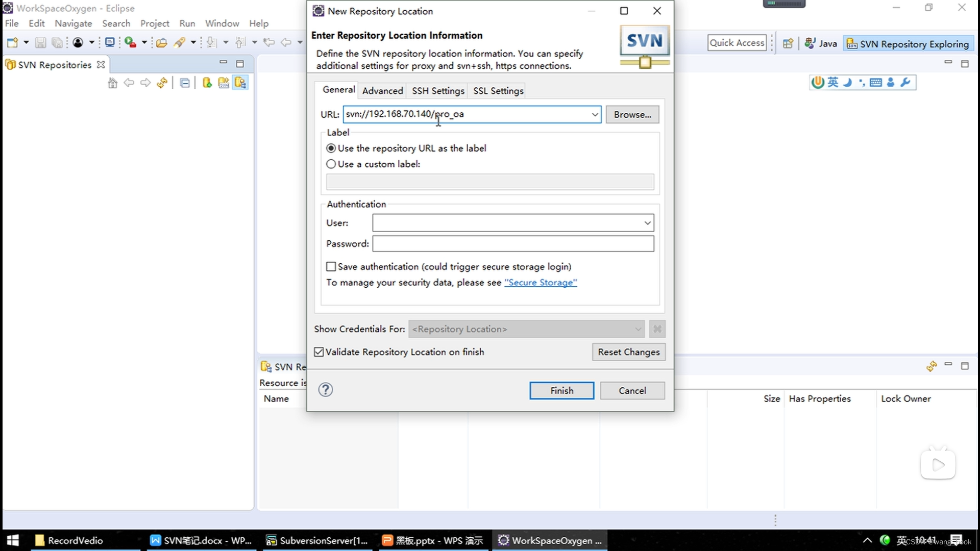Select the General tab
Viewport: 980px width, 551px height.
(x=338, y=89)
